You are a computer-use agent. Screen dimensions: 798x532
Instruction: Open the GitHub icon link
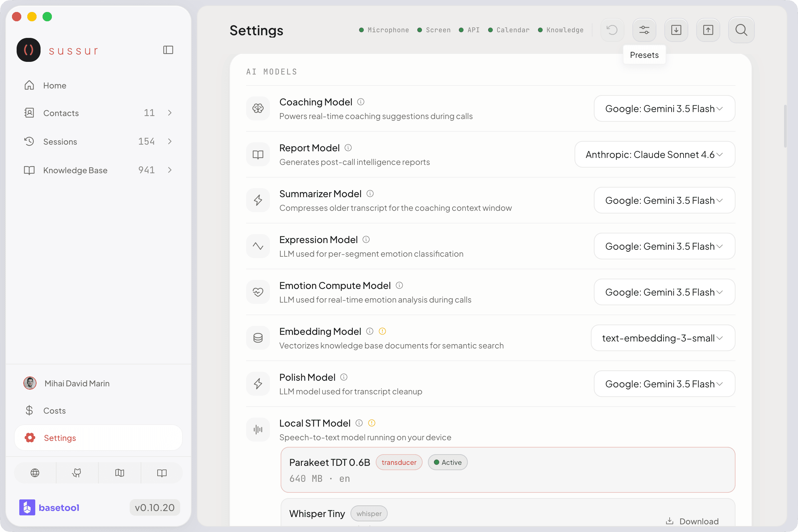[77, 472]
